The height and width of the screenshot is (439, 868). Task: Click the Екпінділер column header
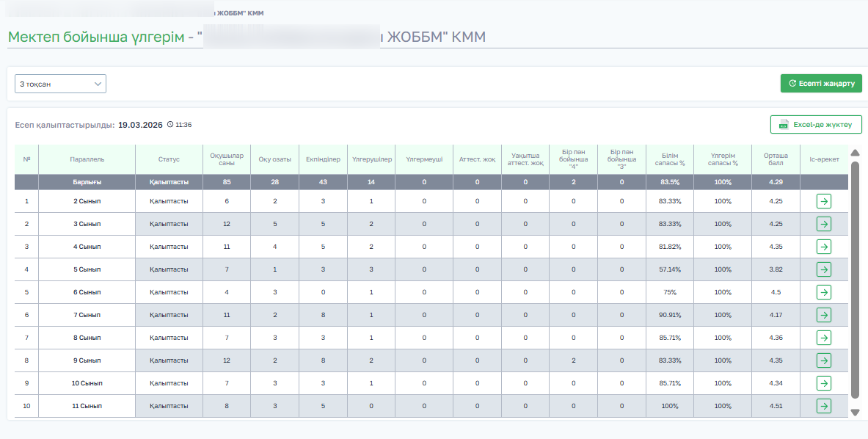click(323, 159)
